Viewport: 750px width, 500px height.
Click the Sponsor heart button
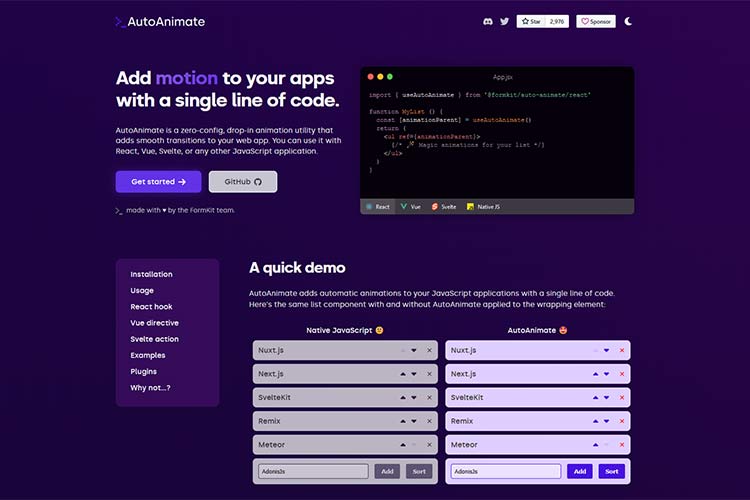(x=596, y=21)
